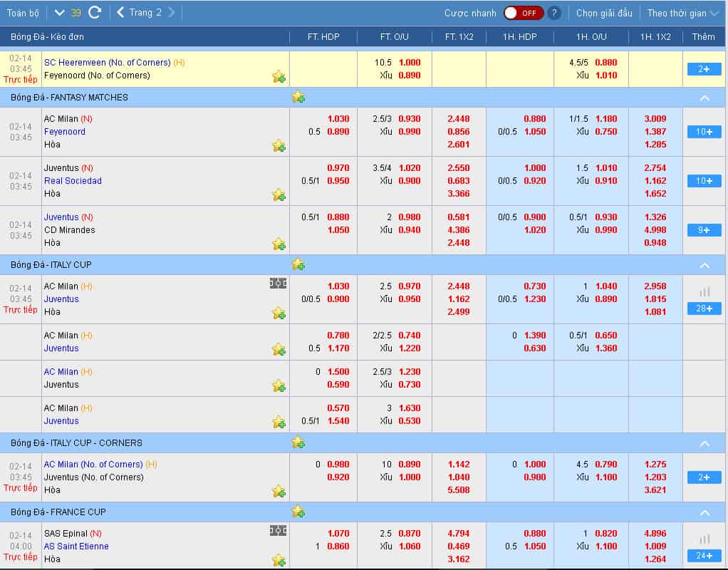728x570 pixels.
Task: Star AC Milan Juventus 0/0.5 handicap row
Action: 279,313
